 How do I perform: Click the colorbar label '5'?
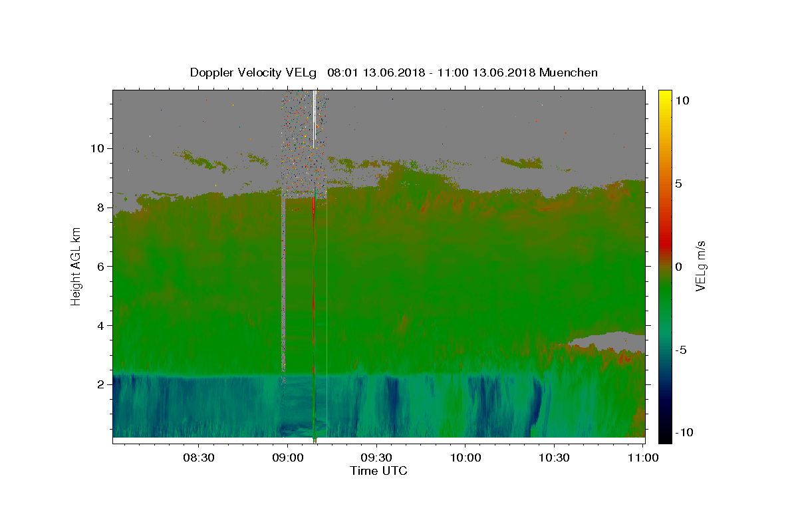tap(678, 184)
